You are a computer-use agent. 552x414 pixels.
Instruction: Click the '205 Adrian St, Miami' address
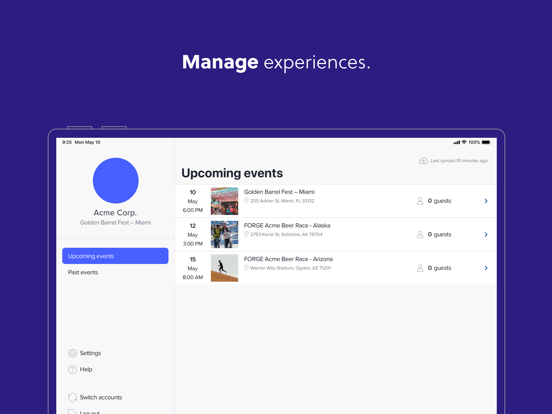[282, 201]
